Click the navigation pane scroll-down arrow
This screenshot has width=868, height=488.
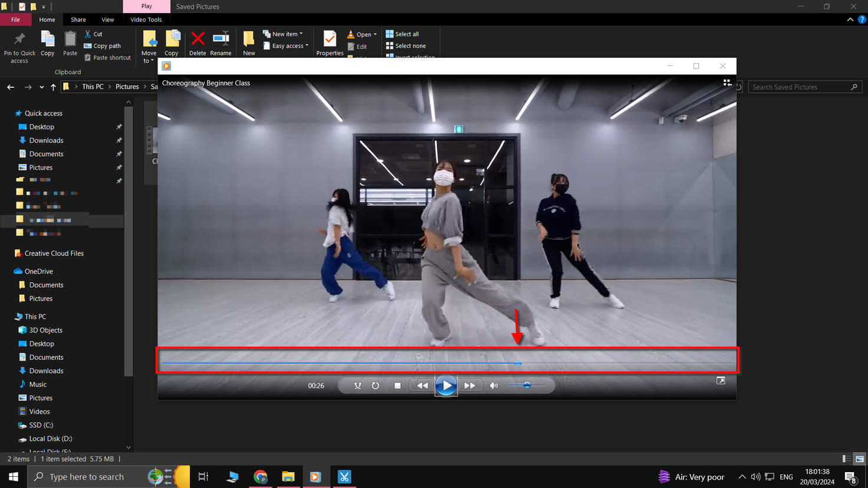[129, 447]
